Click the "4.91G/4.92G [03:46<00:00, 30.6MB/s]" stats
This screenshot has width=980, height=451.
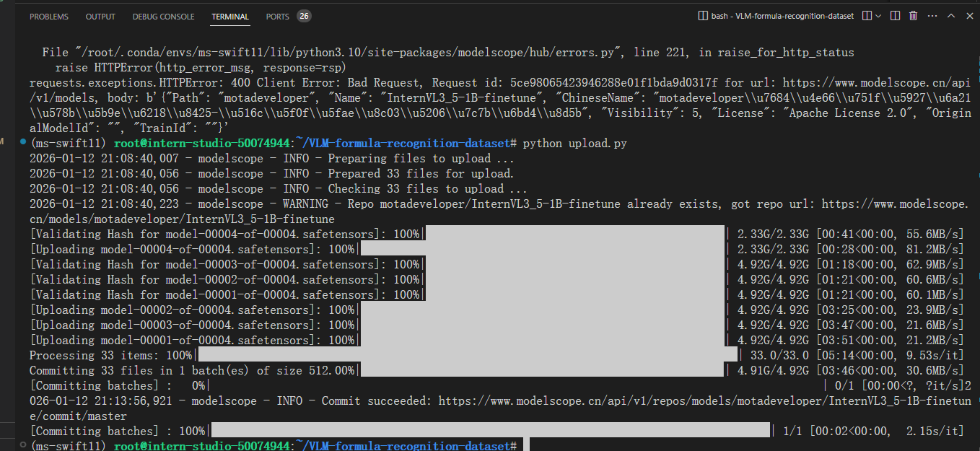(x=850, y=370)
